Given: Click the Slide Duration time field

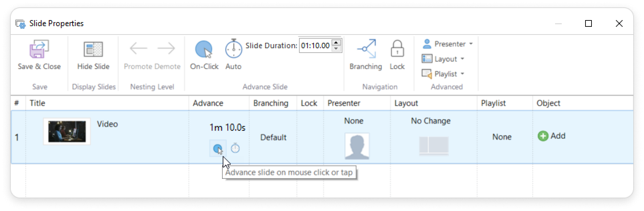Looking at the screenshot, I should 315,46.
